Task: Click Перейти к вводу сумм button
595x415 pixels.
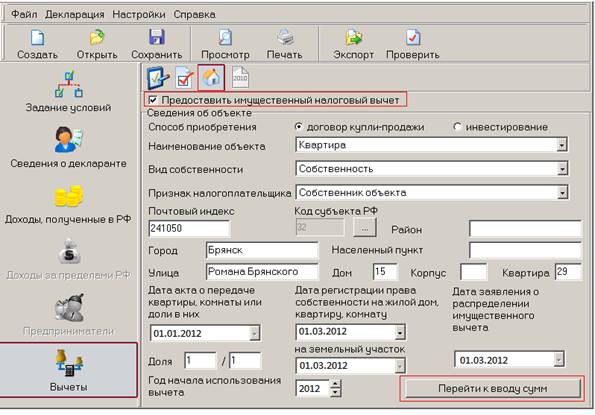Action: click(493, 388)
